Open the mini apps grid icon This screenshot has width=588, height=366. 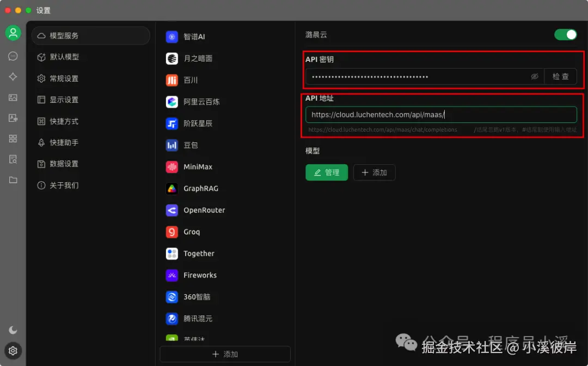[13, 138]
